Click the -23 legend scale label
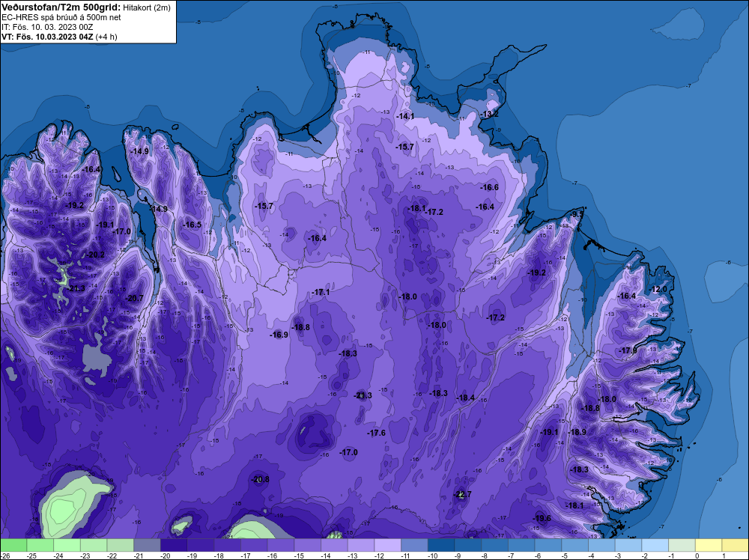 tap(85, 556)
